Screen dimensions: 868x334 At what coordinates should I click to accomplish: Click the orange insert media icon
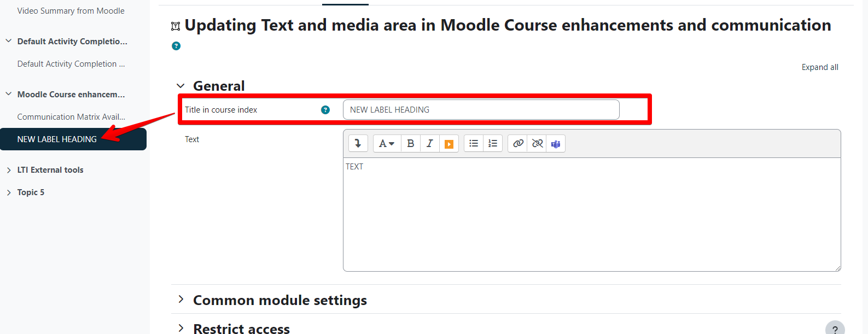point(449,144)
